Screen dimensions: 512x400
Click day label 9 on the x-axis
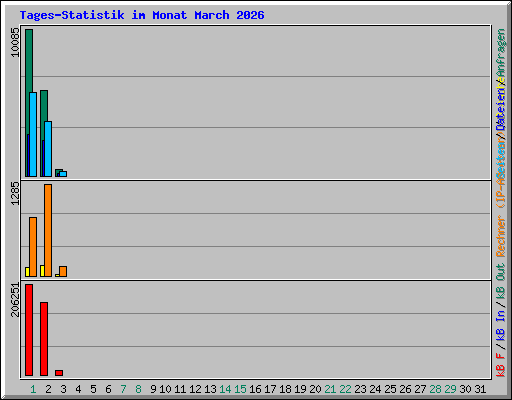click(153, 389)
